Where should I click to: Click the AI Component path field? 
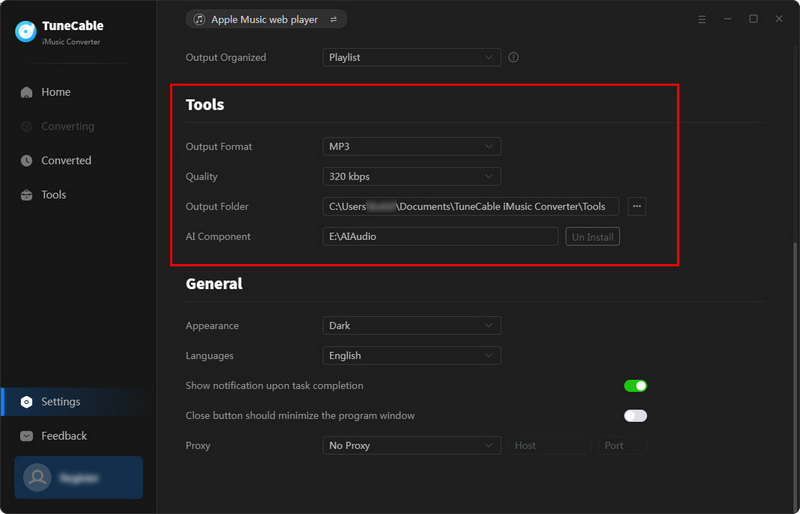[x=440, y=237]
